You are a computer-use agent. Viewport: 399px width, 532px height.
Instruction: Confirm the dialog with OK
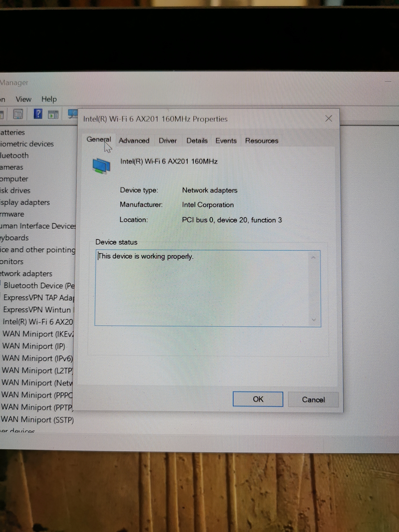click(258, 399)
